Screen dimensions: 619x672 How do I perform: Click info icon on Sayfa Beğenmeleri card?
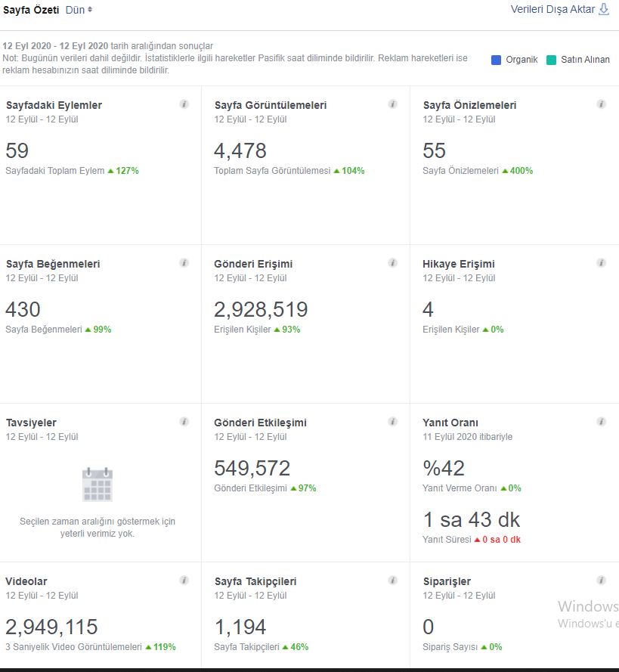184,263
